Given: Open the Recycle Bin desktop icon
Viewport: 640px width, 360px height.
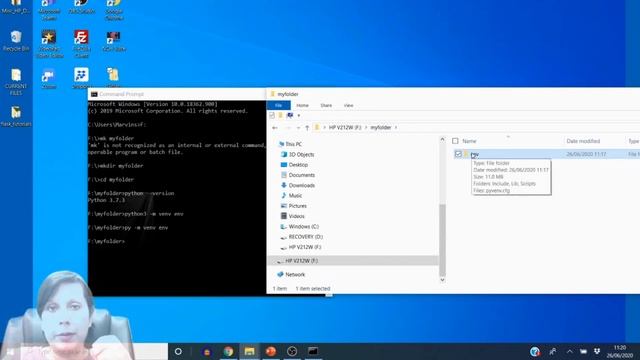Looking at the screenshot, I should point(16,41).
